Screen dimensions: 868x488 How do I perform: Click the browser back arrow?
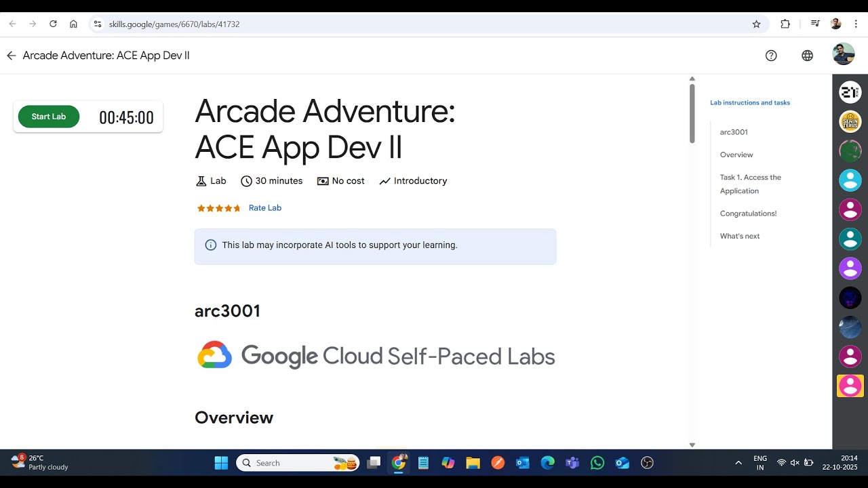pyautogui.click(x=12, y=24)
